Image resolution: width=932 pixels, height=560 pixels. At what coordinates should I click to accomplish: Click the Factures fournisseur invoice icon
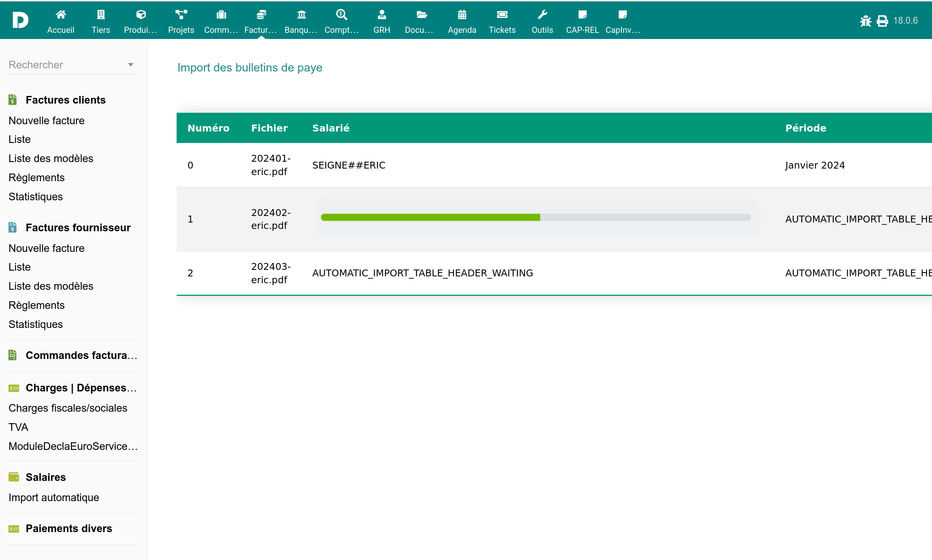[13, 227]
